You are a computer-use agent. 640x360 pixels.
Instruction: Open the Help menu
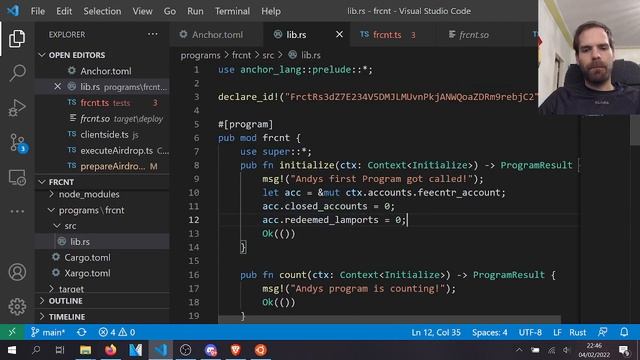pos(271,11)
